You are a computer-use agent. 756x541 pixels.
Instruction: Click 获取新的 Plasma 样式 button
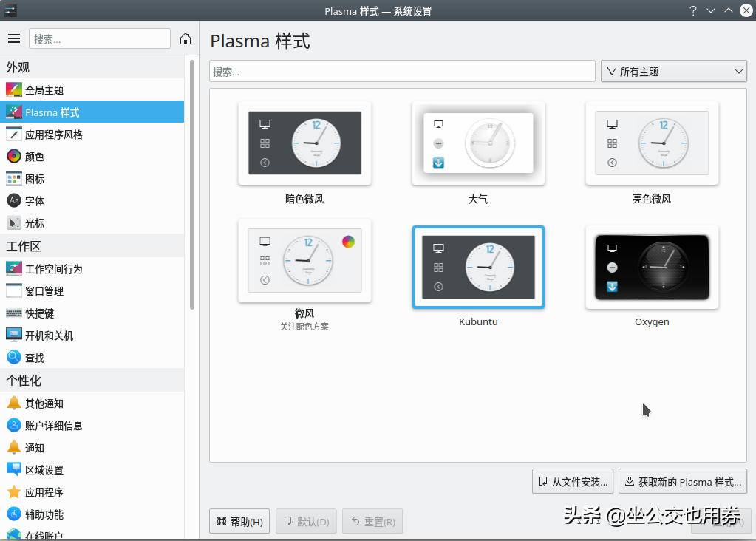[x=683, y=482]
